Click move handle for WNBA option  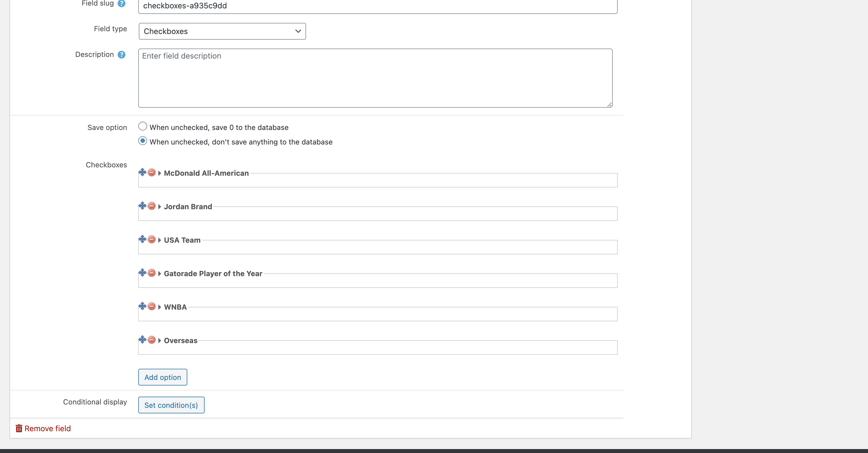[142, 306]
